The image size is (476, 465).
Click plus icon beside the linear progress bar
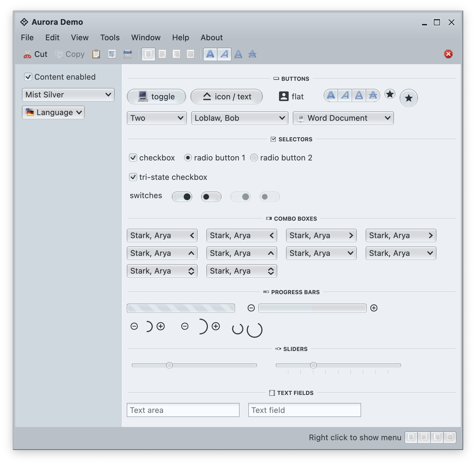click(x=374, y=308)
